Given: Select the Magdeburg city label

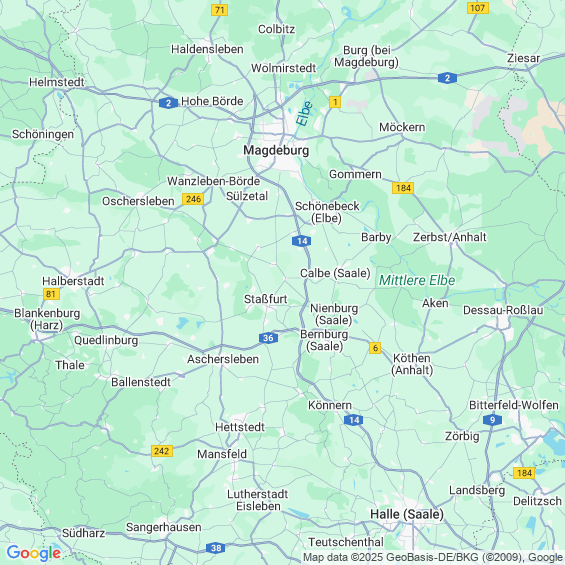Looking at the screenshot, I should coord(276,150).
